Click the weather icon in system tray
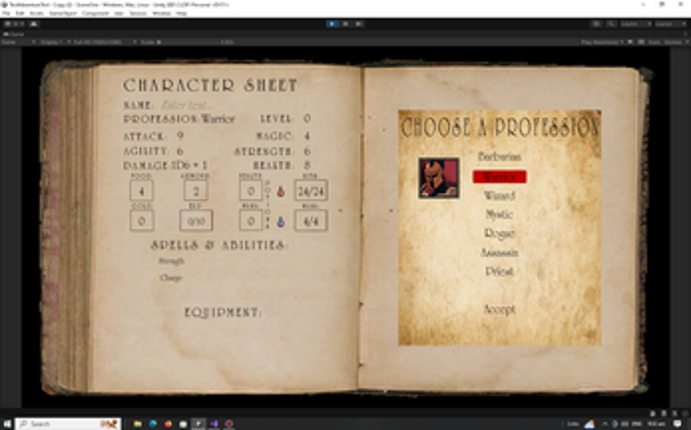The height and width of the screenshot is (430, 691). pyautogui.click(x=589, y=424)
